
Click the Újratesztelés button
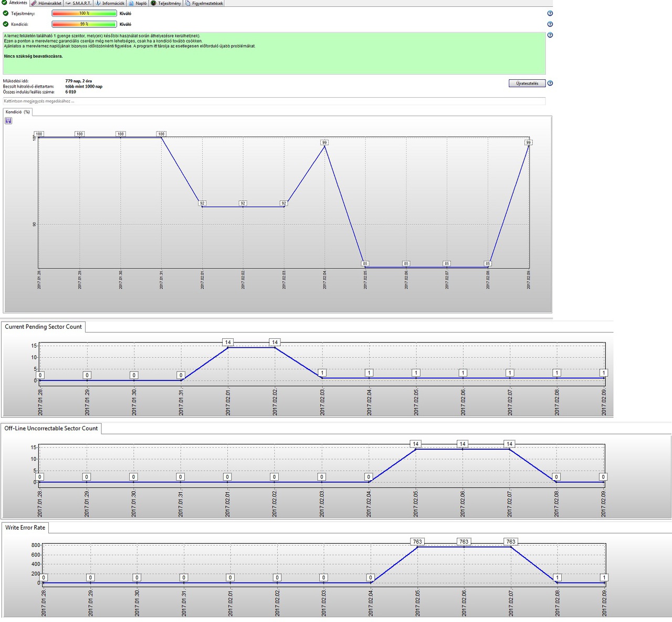[x=527, y=83]
